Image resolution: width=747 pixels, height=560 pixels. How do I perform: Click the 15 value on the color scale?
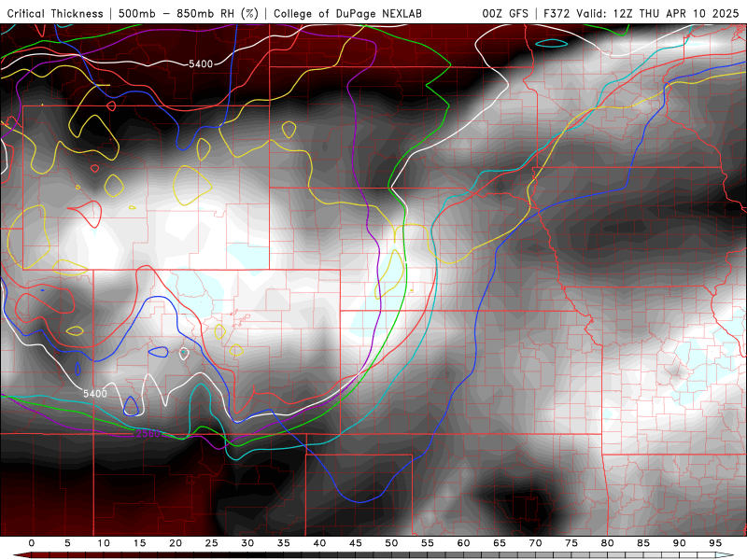[139, 543]
